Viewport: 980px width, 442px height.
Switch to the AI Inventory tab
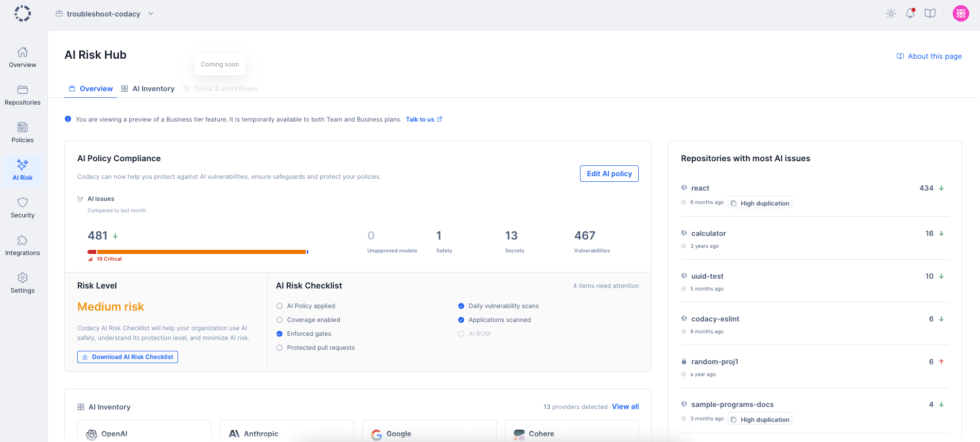point(148,89)
